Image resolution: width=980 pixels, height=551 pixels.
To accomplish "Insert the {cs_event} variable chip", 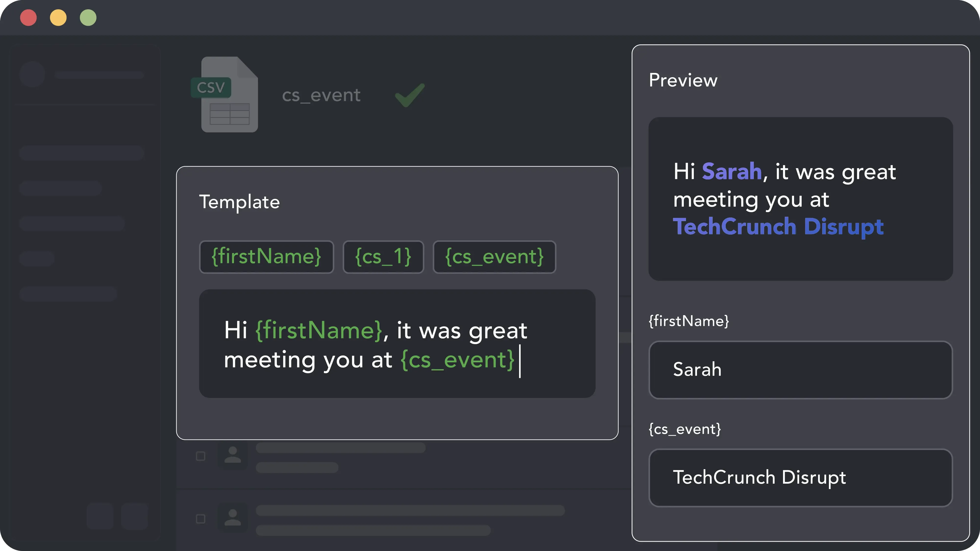I will tap(494, 257).
